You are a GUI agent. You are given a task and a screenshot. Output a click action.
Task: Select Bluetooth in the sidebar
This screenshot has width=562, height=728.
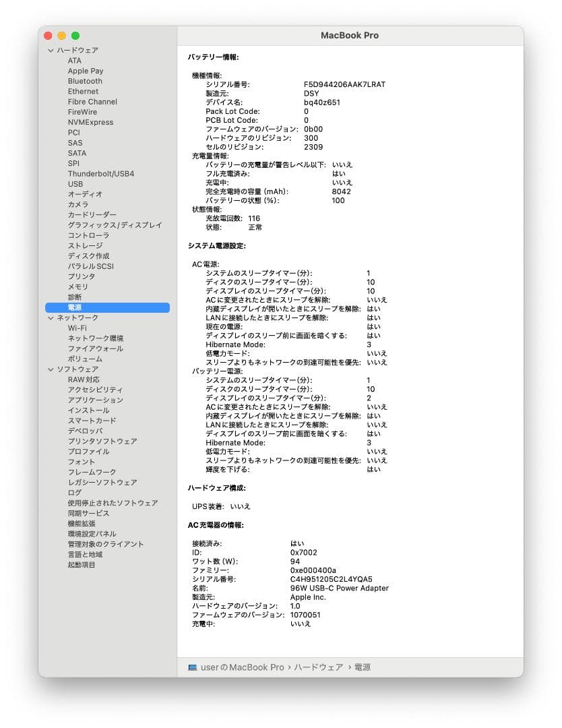[x=86, y=81]
